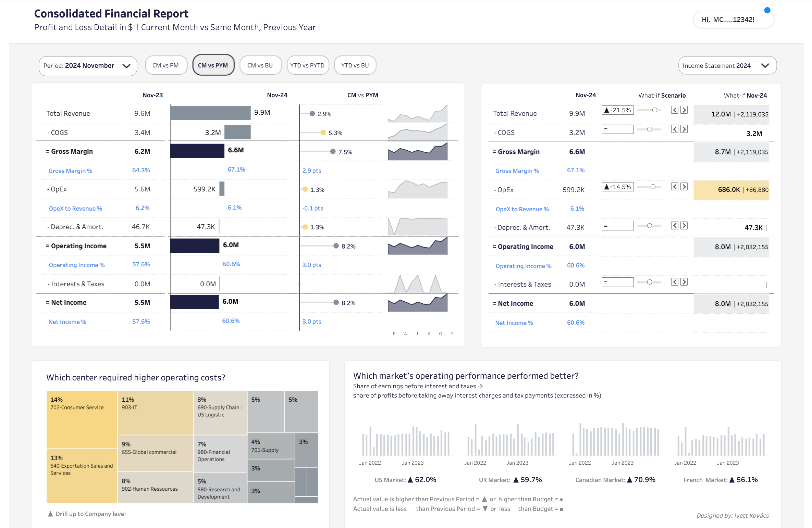Click the COGS scenario value input field
Screen dimensions: 812x528
pyautogui.click(x=618, y=129)
